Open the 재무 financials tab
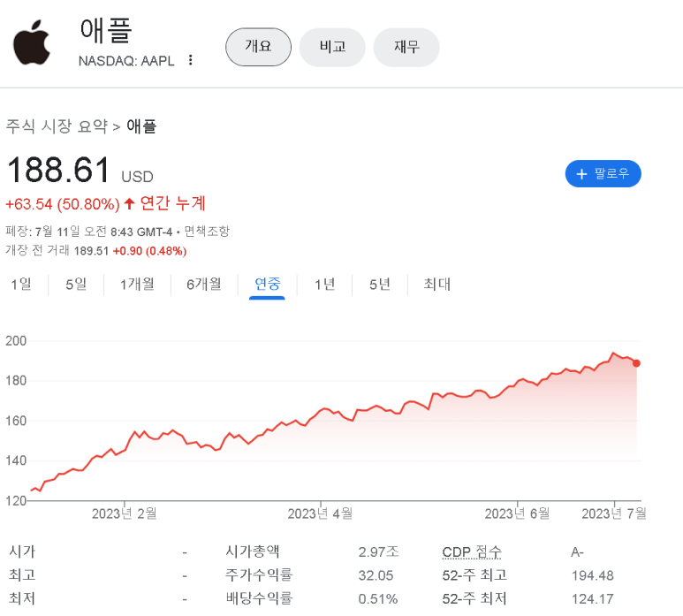The height and width of the screenshot is (616, 683). (406, 47)
